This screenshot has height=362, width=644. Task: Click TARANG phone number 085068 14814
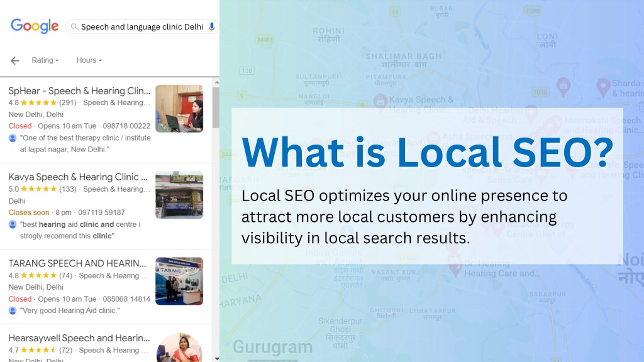click(x=126, y=299)
